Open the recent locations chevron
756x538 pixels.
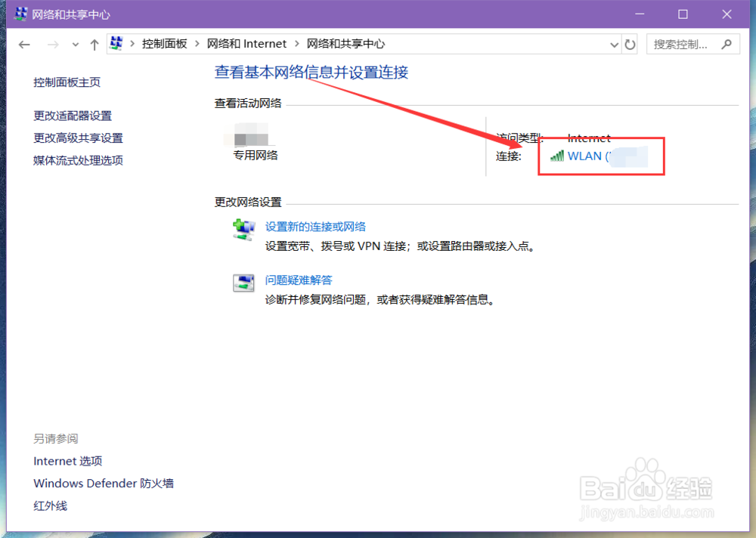click(x=75, y=45)
